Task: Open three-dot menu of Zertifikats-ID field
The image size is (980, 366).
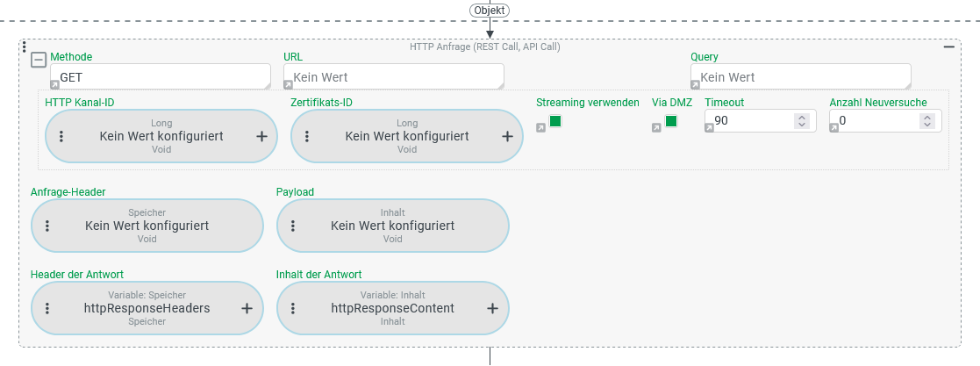Action: [307, 136]
